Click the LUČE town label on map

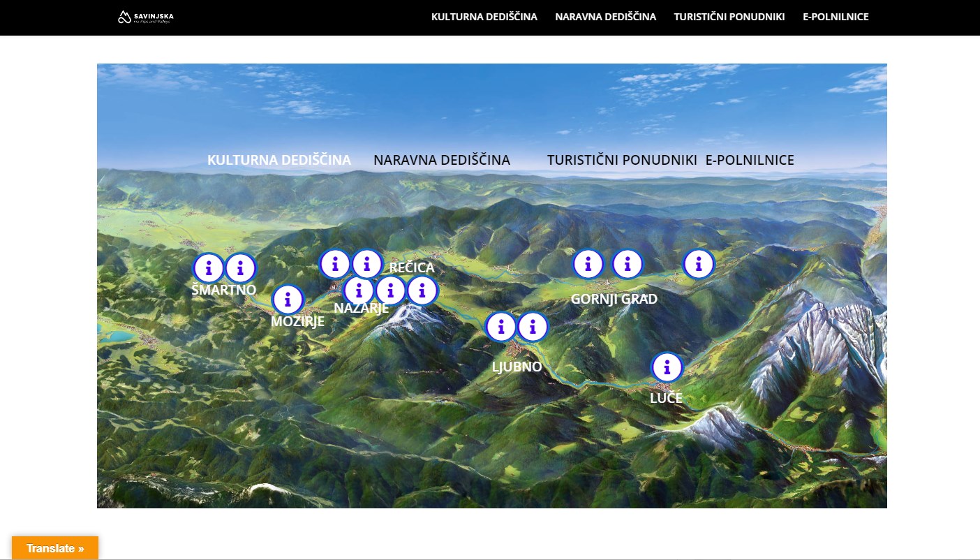tap(666, 399)
